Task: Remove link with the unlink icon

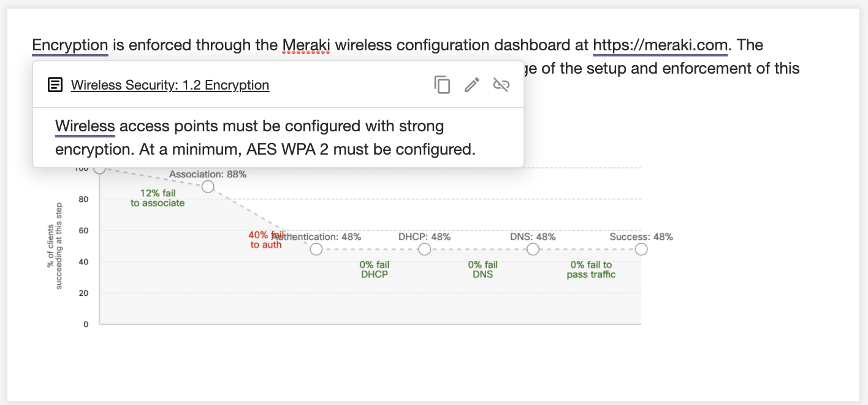Action: (501, 85)
